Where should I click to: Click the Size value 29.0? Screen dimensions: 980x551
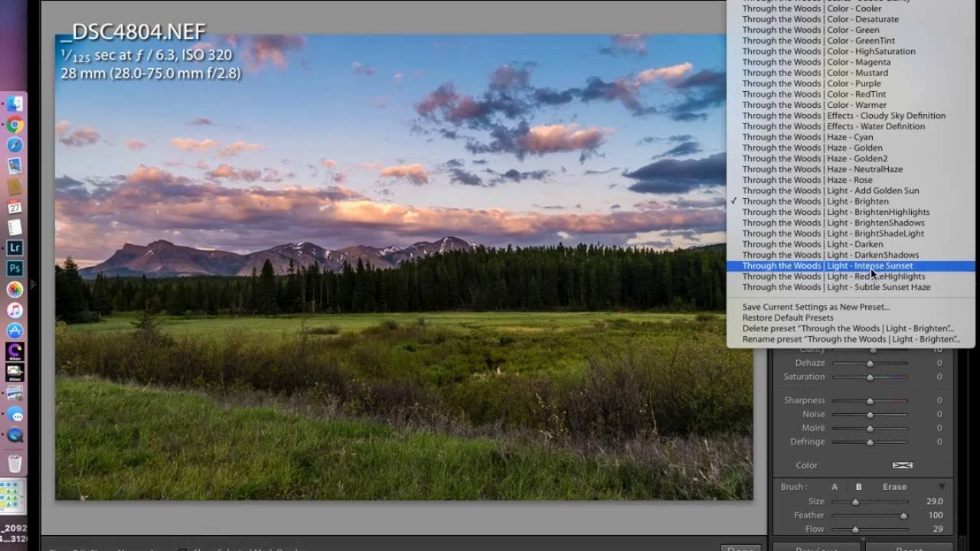[934, 501]
